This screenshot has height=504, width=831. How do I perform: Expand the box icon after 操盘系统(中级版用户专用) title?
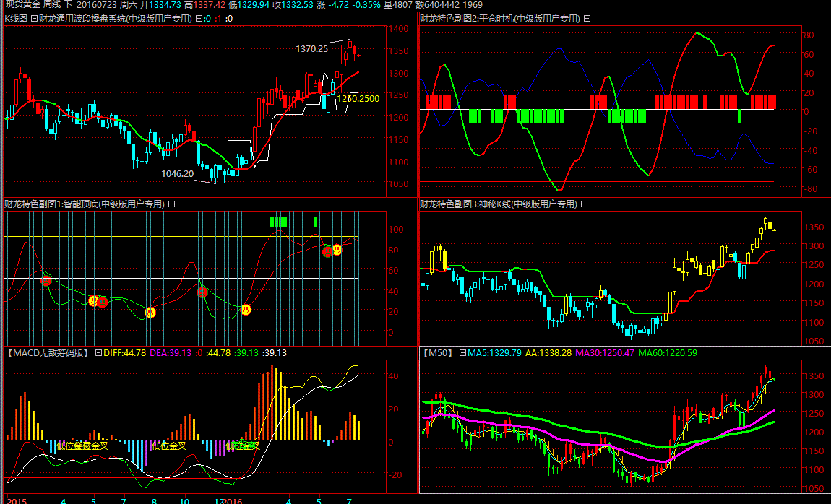coord(199,19)
